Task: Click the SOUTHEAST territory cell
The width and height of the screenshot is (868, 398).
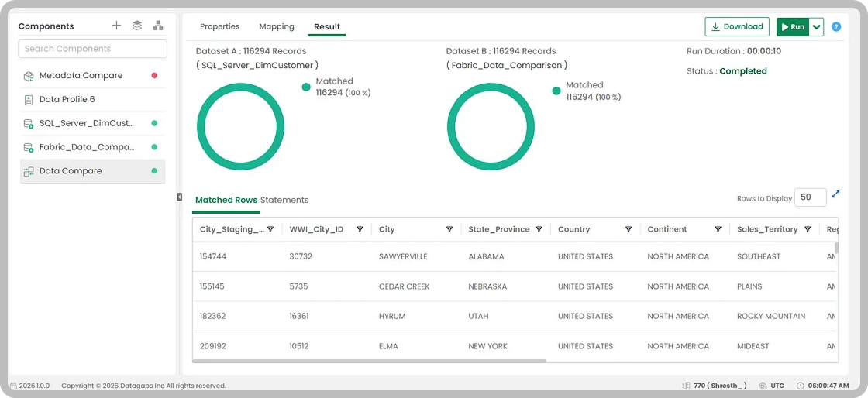Action: pos(759,256)
